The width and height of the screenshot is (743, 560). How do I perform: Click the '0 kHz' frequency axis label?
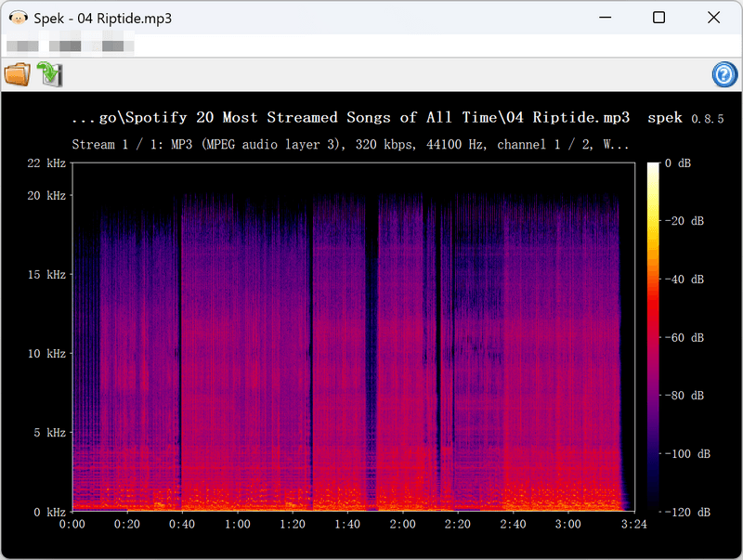coord(50,512)
